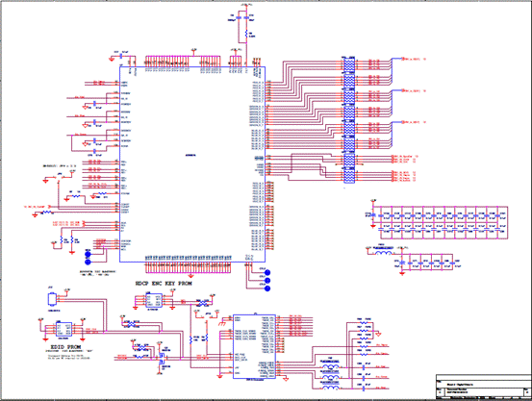The width and height of the screenshot is (532, 401).
Task: Click the bottom resistor network pack in the stack
Action: point(349,175)
